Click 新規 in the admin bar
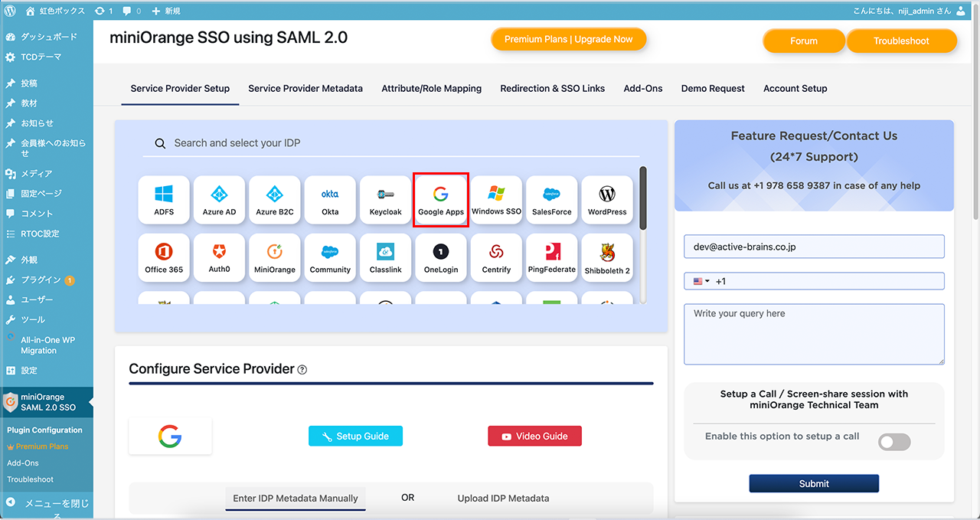Screen dimensions: 980x520 click(x=166, y=11)
